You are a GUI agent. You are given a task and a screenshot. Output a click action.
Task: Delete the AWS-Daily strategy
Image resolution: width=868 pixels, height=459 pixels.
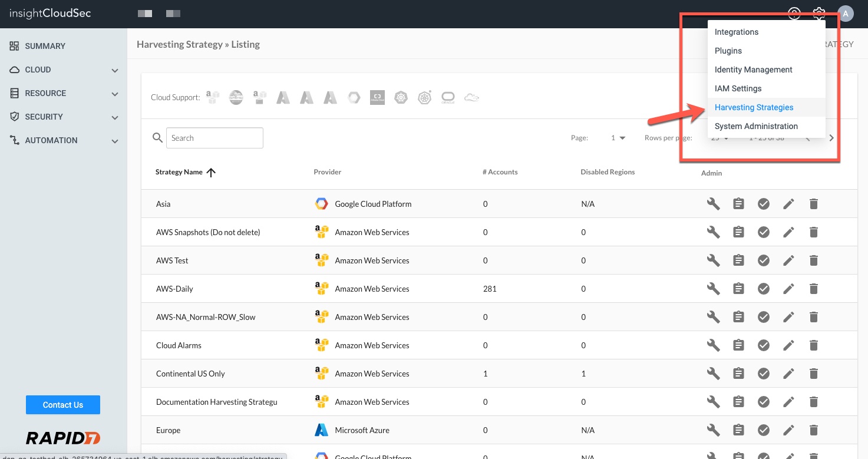coord(814,289)
